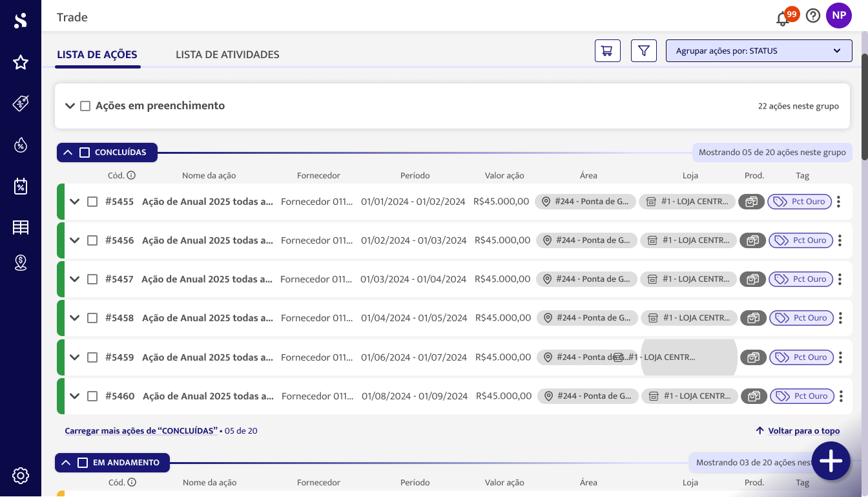Click Pct Ouro tag of action #5458
Screen dimensions: 868x497
[801, 318]
